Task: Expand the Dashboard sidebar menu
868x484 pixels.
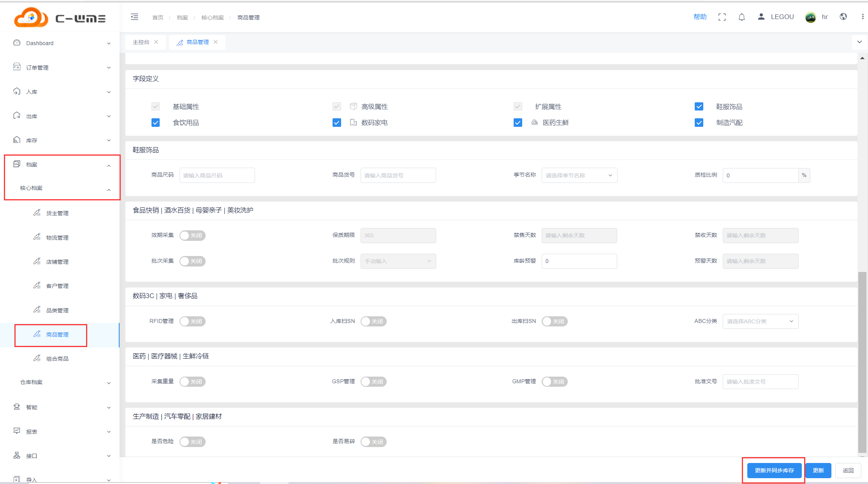Action: click(x=109, y=44)
